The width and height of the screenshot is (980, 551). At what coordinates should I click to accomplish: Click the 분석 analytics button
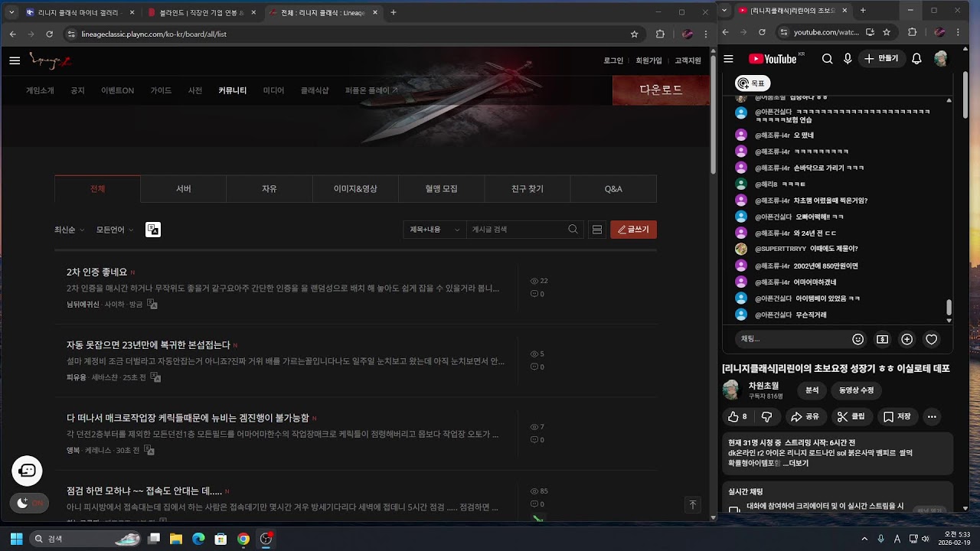point(812,390)
